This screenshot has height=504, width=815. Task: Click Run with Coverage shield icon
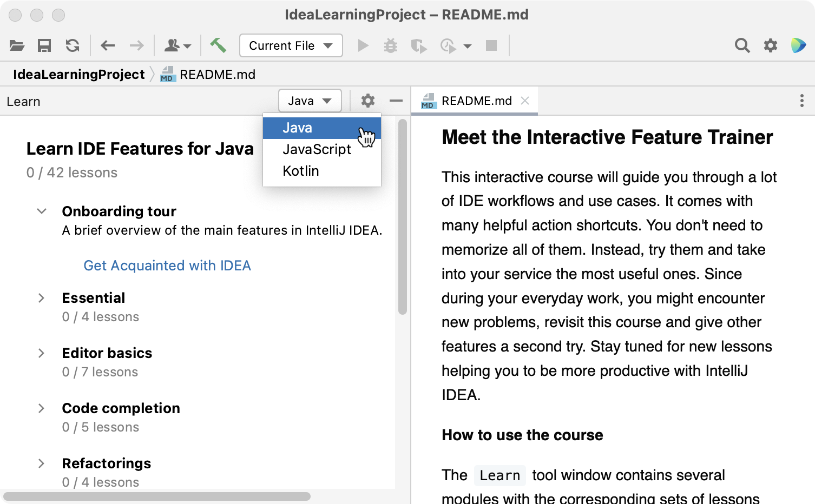[x=418, y=46]
